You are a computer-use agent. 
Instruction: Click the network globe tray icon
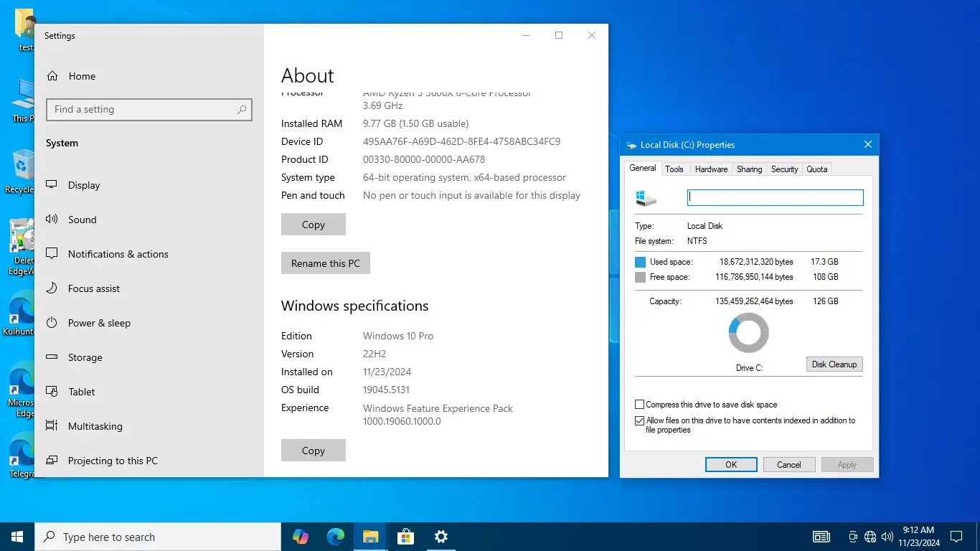tap(870, 537)
